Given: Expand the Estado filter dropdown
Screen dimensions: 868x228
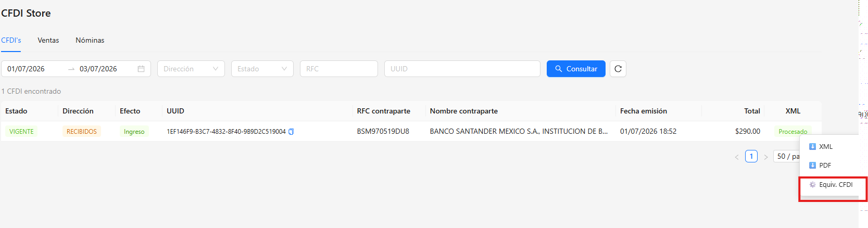Looking at the screenshot, I should 262,69.
